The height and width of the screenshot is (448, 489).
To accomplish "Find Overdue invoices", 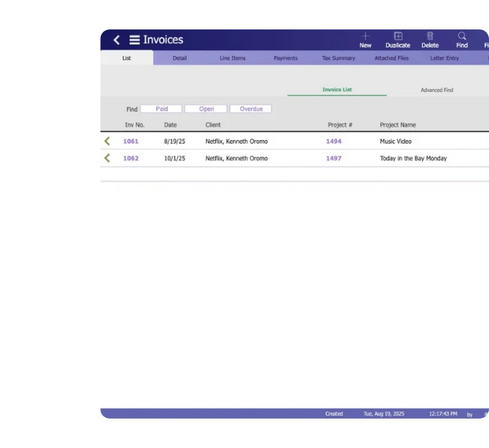I will [x=251, y=108].
